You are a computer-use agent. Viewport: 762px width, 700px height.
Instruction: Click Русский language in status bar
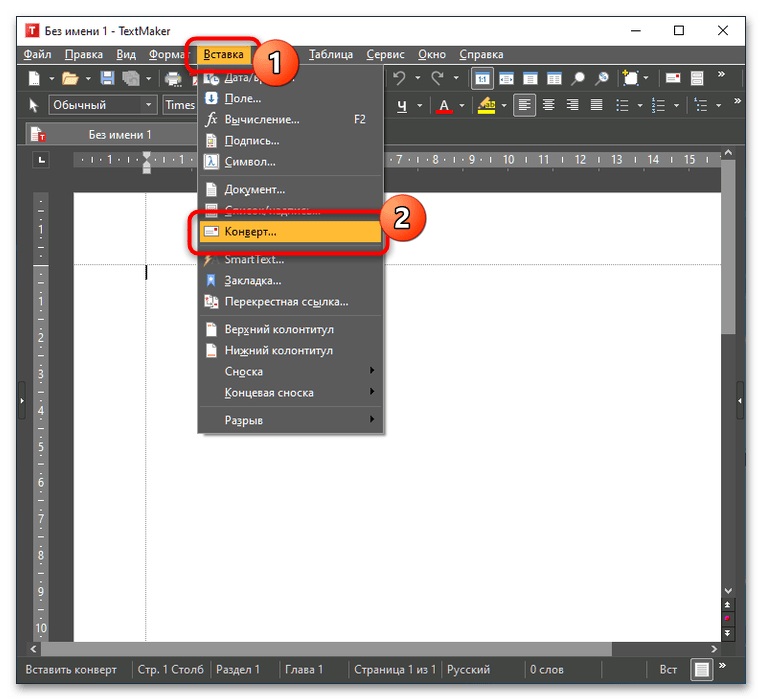pos(468,670)
